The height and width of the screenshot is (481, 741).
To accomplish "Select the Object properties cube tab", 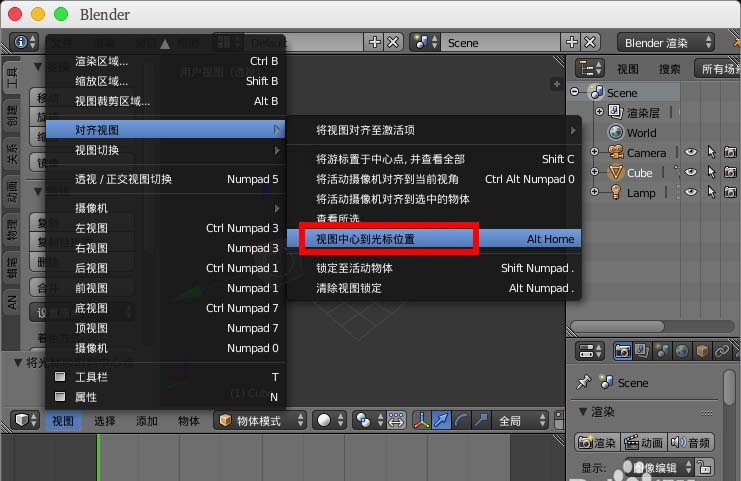I will click(702, 351).
